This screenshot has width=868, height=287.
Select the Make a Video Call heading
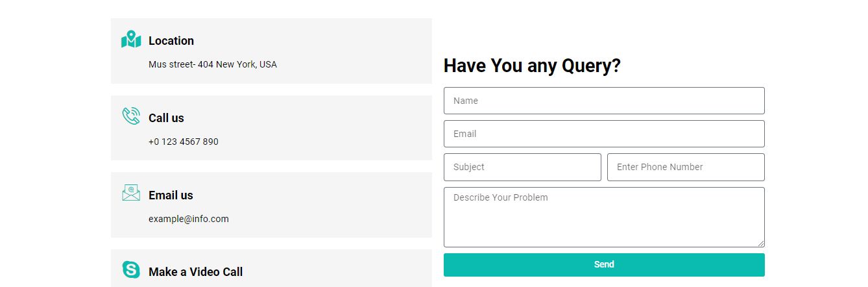(195, 272)
